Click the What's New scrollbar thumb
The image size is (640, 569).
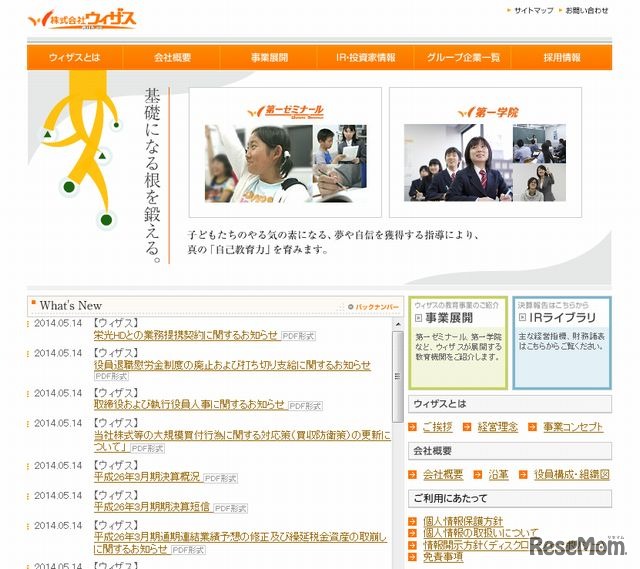point(398,376)
